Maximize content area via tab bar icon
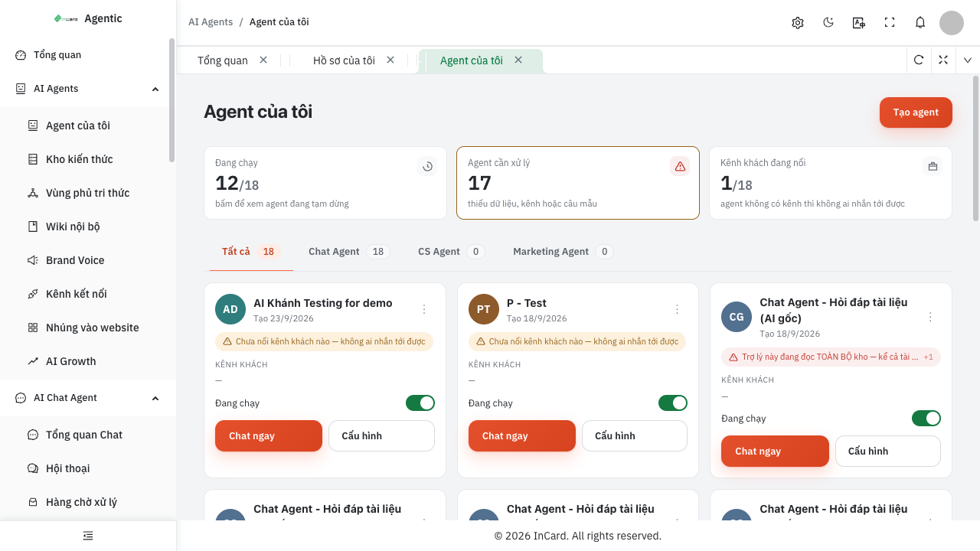Screen dimensions: 980x551 pyautogui.click(x=943, y=60)
